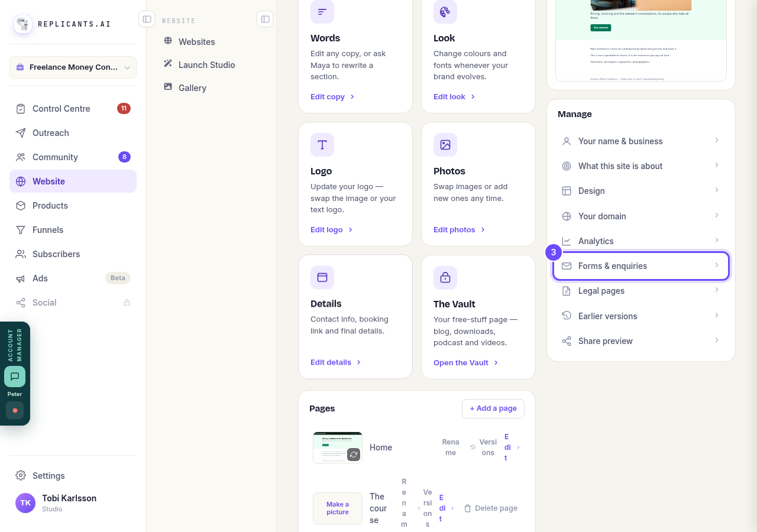Click the Edit look link
757x532 pixels.
point(454,96)
